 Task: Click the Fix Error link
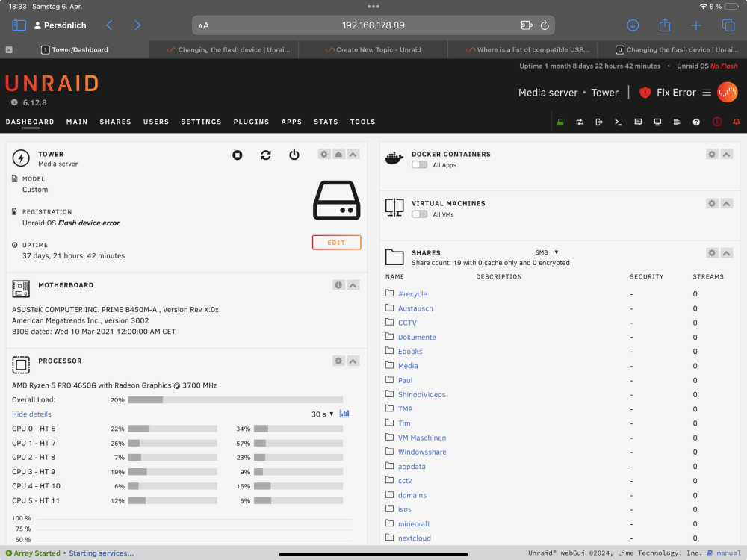coord(676,93)
